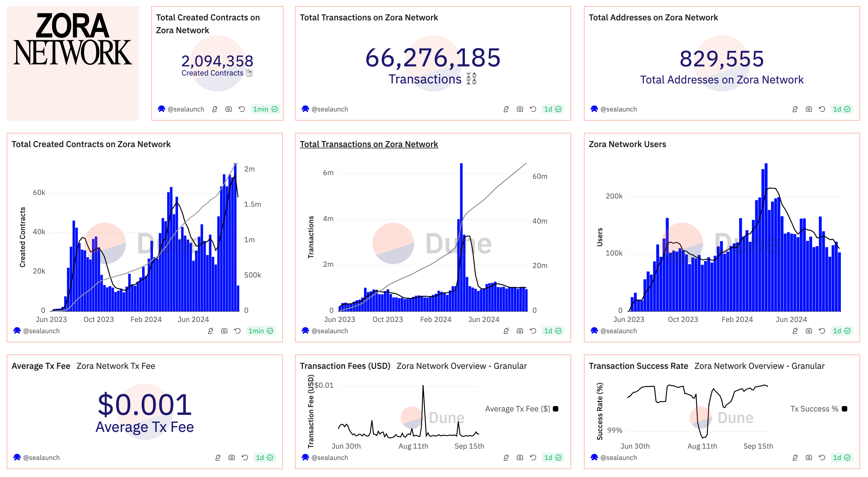This screenshot has height=477, width=868.
Task: Click the refresh icon under the Zora Network Users chart
Action: pos(822,331)
